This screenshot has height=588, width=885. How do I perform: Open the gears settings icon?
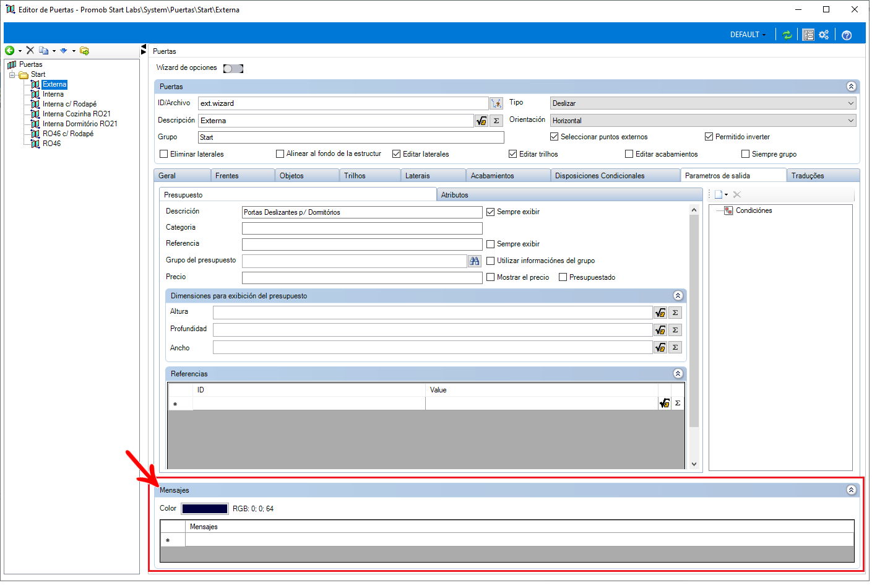click(x=824, y=35)
